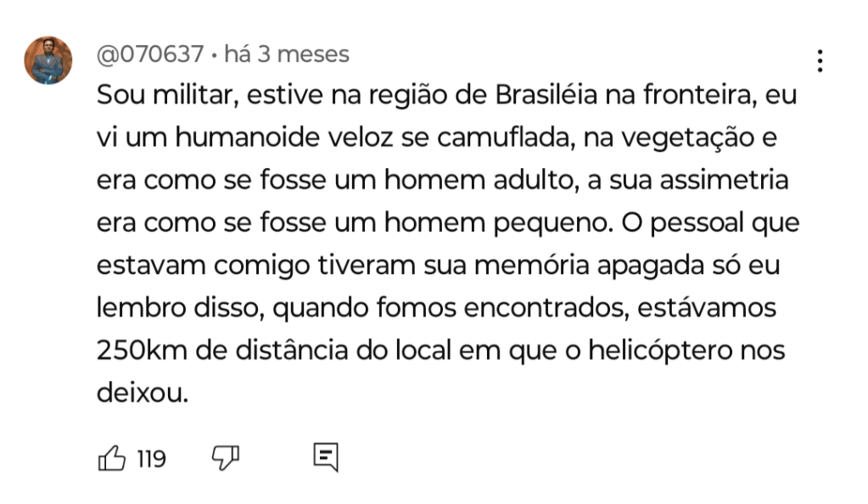The height and width of the screenshot is (504, 868).
Task: Like the comment with thumbs-up icon
Action: point(112,459)
